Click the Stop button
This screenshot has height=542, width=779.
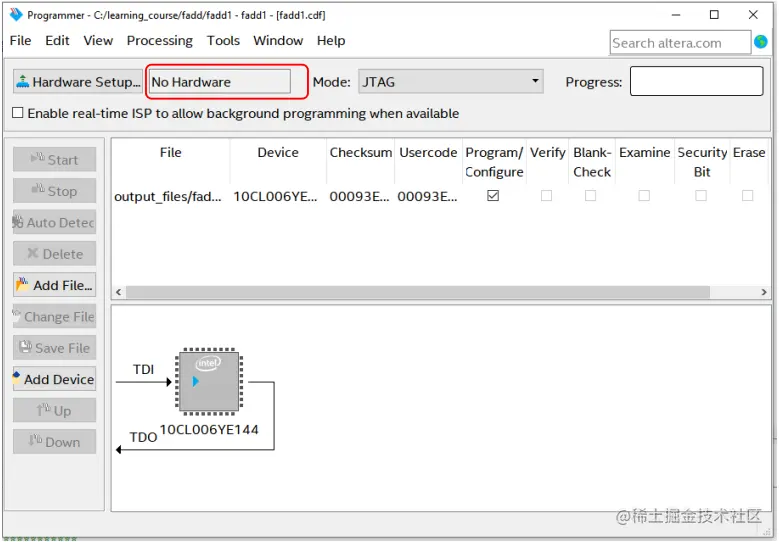[55, 191]
